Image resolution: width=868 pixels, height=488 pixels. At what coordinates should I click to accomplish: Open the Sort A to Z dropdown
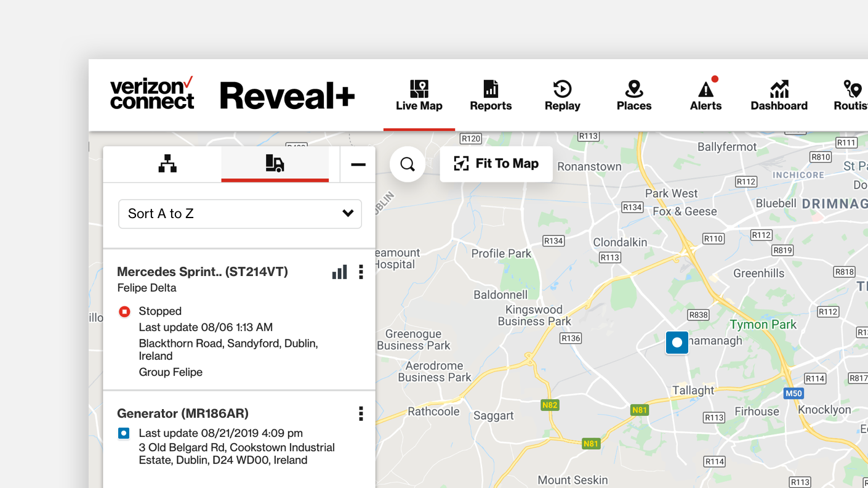(240, 214)
